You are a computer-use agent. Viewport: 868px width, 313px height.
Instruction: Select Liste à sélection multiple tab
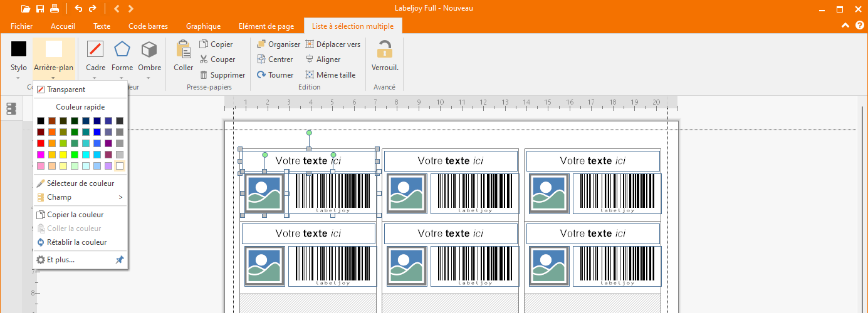pos(353,26)
